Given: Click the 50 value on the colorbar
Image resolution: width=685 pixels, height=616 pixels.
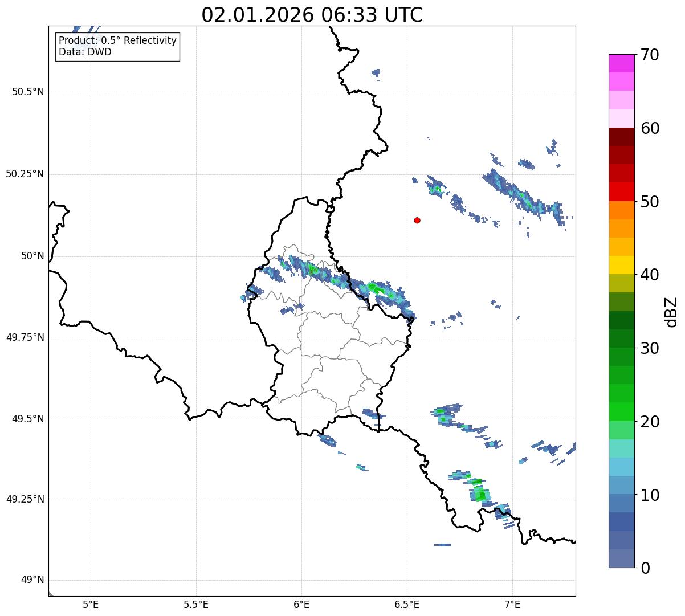Looking at the screenshot, I should click(649, 202).
